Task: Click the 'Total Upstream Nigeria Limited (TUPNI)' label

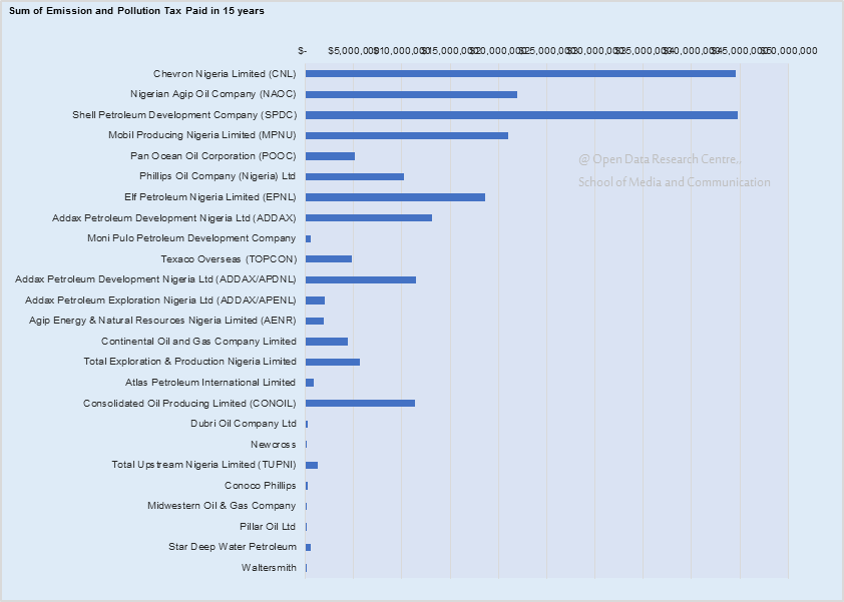Action: [x=204, y=465]
